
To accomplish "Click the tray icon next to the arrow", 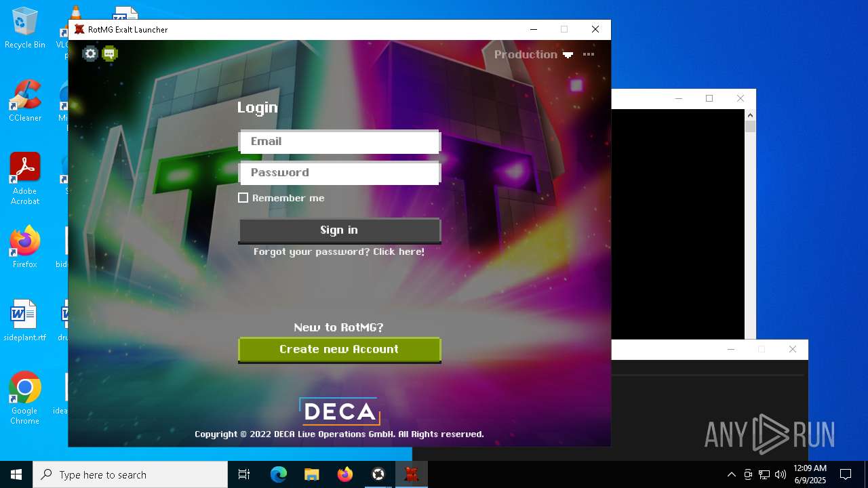I will (x=748, y=474).
